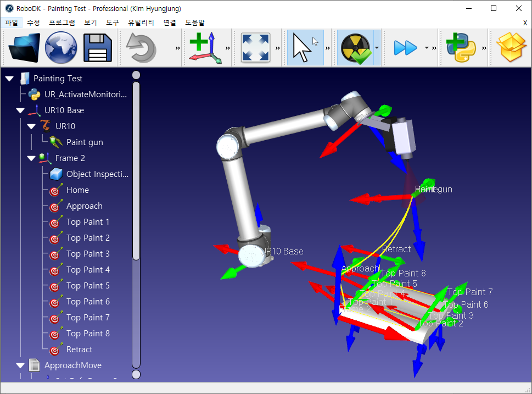Click the fast forward simulation button
This screenshot has height=394, width=532.
(x=406, y=48)
